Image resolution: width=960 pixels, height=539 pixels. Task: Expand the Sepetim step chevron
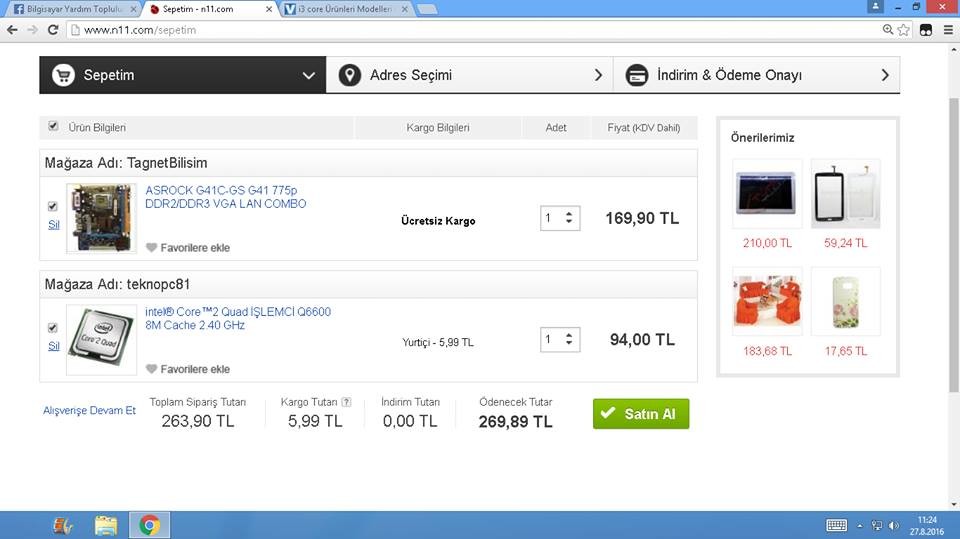coord(308,75)
